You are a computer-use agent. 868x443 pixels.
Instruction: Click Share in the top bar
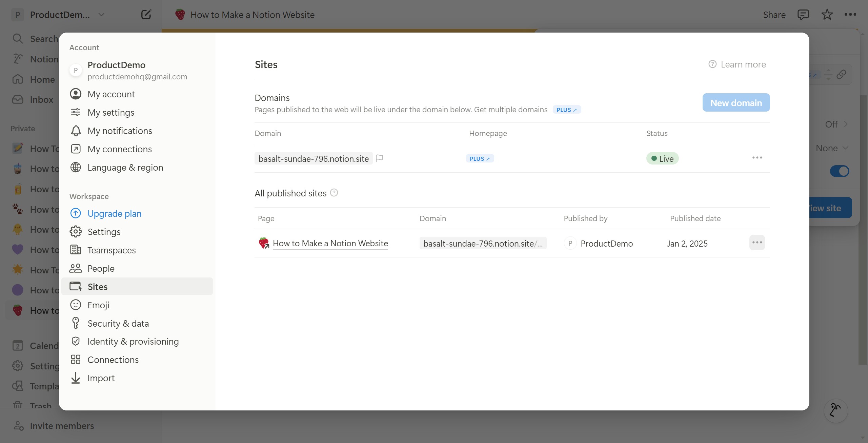[x=774, y=15]
